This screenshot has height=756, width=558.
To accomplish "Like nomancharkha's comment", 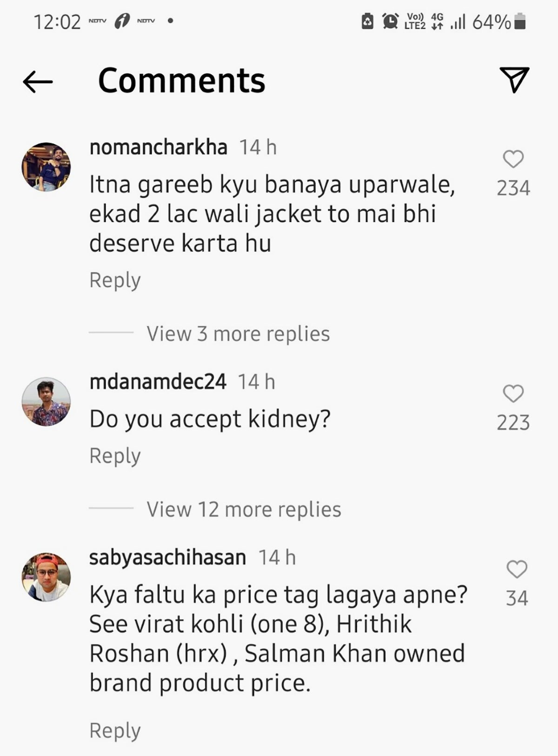I will pos(513,159).
